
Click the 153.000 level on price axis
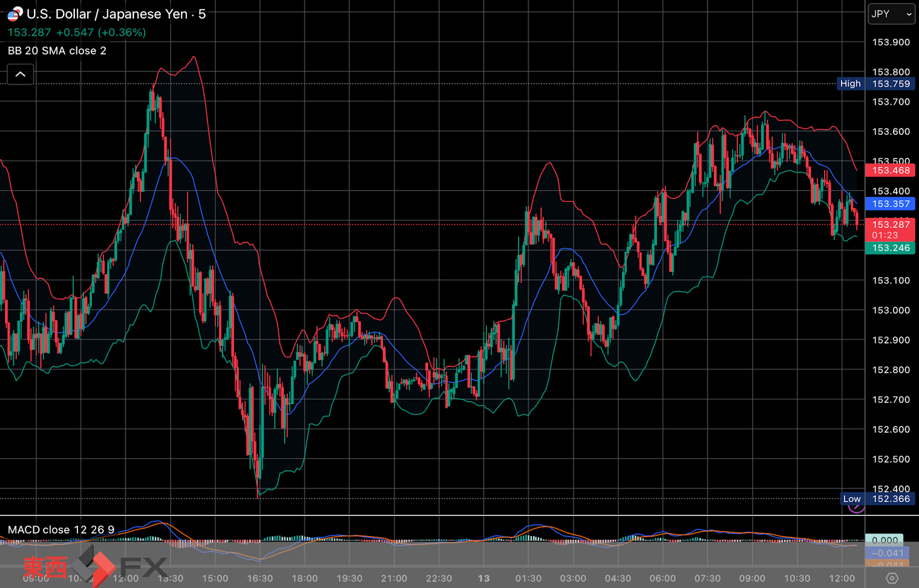[891, 310]
